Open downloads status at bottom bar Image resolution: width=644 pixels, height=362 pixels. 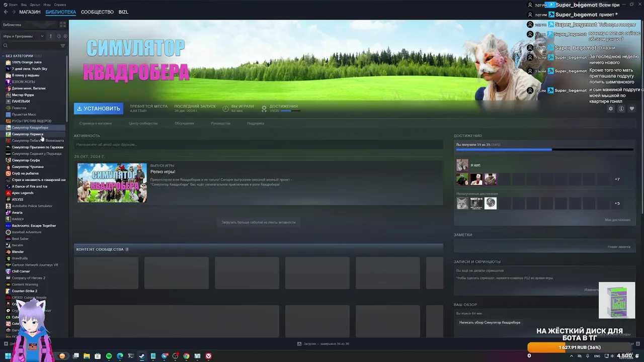tap(323, 344)
